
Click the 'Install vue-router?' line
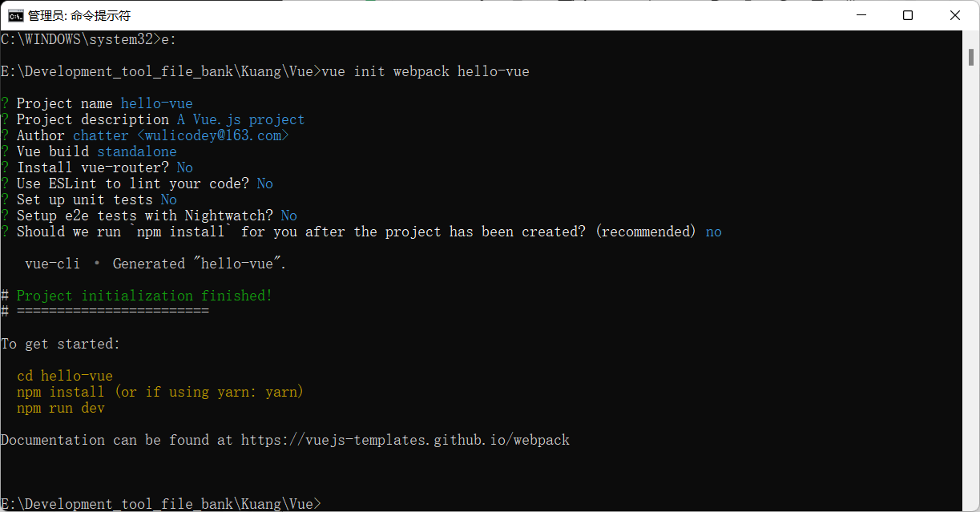pyautogui.click(x=97, y=167)
